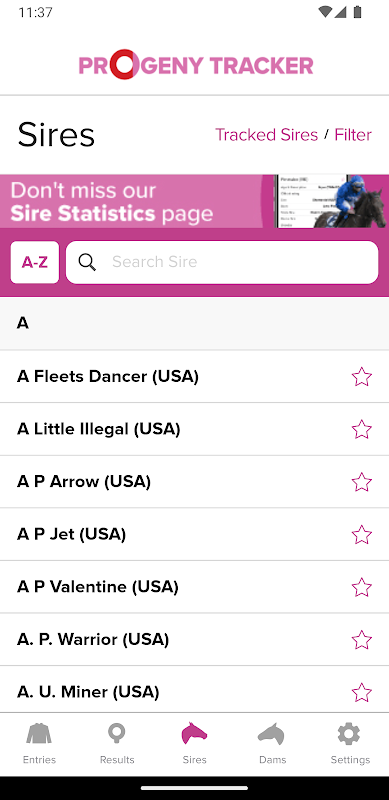
Task: Open the Entries jockey silks tab
Action: click(39, 743)
